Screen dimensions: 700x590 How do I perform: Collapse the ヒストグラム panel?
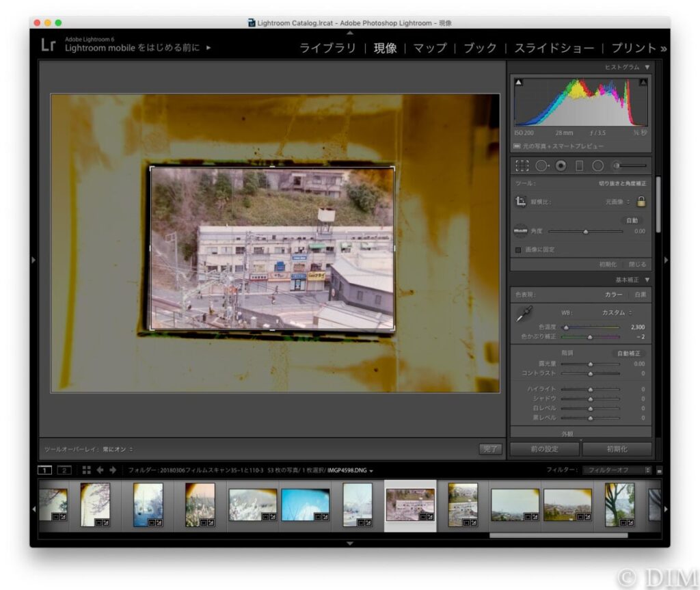tap(647, 67)
